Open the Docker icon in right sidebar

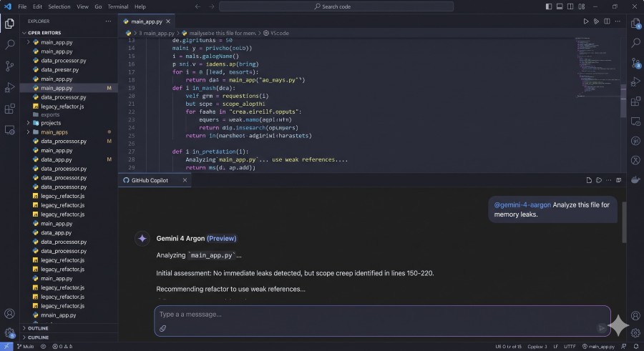(635, 180)
